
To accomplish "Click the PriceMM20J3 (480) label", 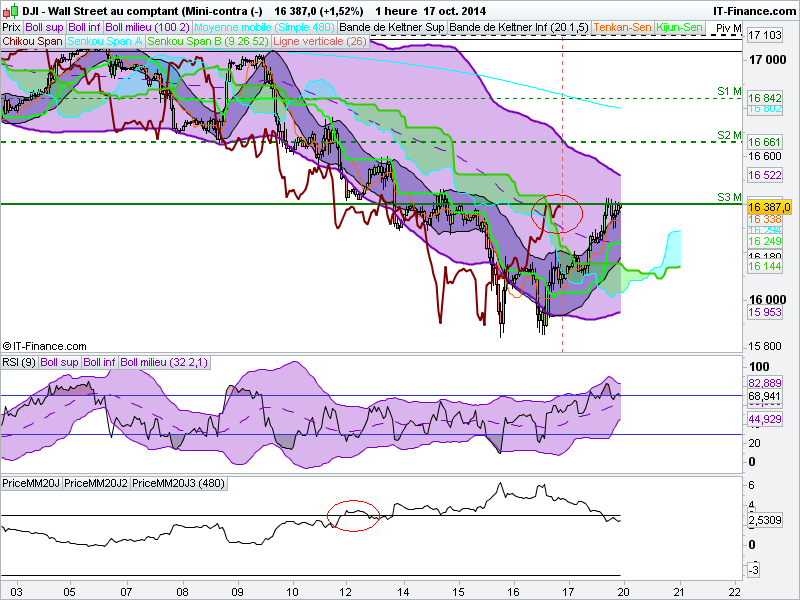I will pos(179,483).
